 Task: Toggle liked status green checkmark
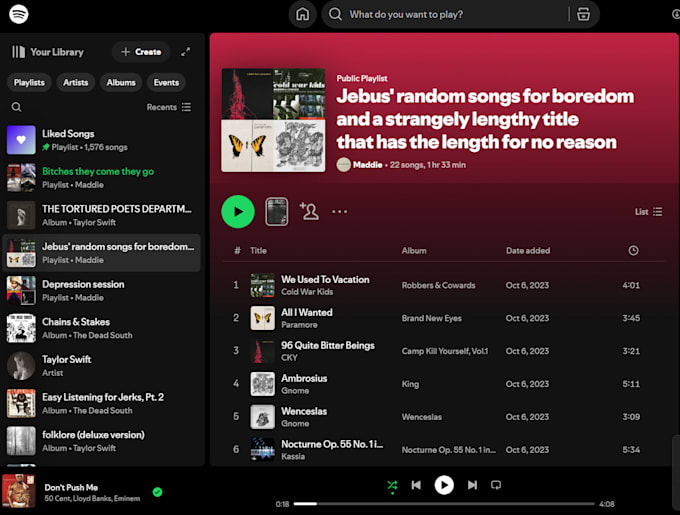click(157, 492)
